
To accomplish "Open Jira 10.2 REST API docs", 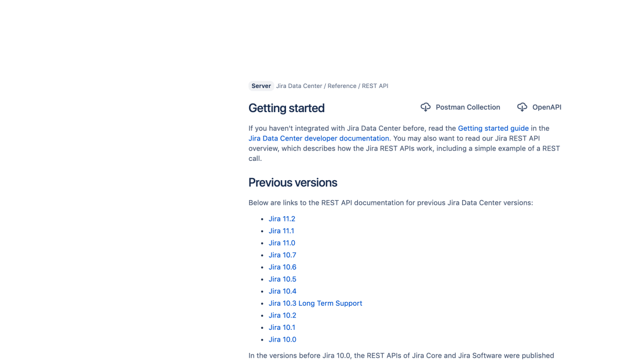I will pos(282,315).
